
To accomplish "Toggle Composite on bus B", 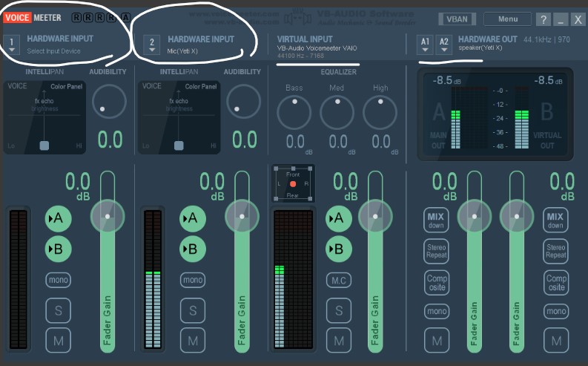I will tap(556, 282).
